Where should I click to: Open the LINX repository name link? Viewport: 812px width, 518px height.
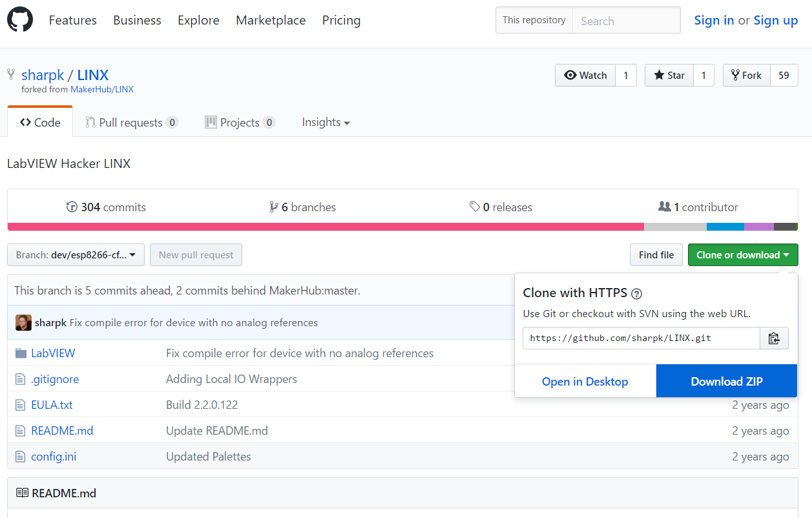click(93, 74)
